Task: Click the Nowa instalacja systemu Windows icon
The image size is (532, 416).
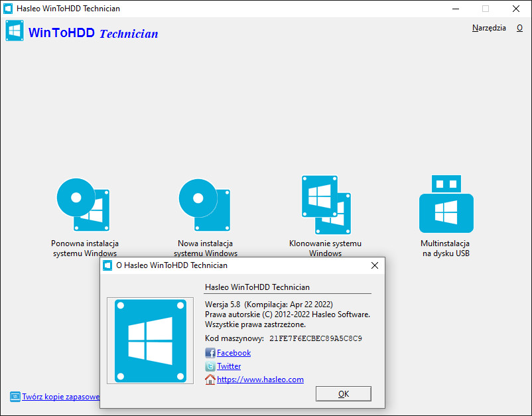Action: [x=204, y=205]
